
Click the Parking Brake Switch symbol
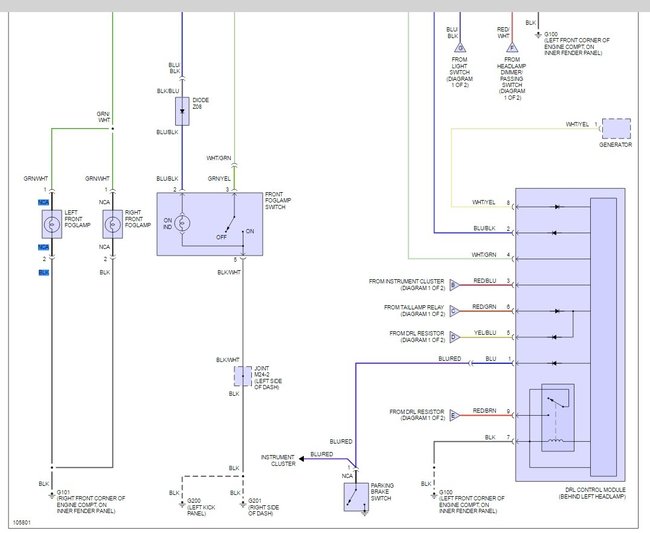356,497
